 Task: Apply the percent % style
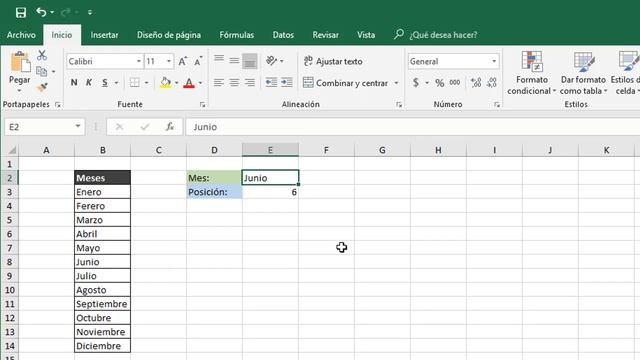tap(440, 83)
